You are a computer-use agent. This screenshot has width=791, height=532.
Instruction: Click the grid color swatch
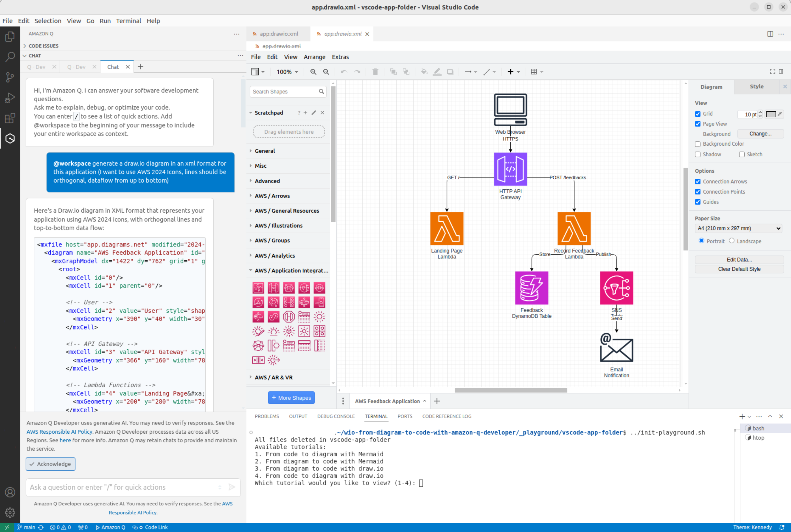771,114
